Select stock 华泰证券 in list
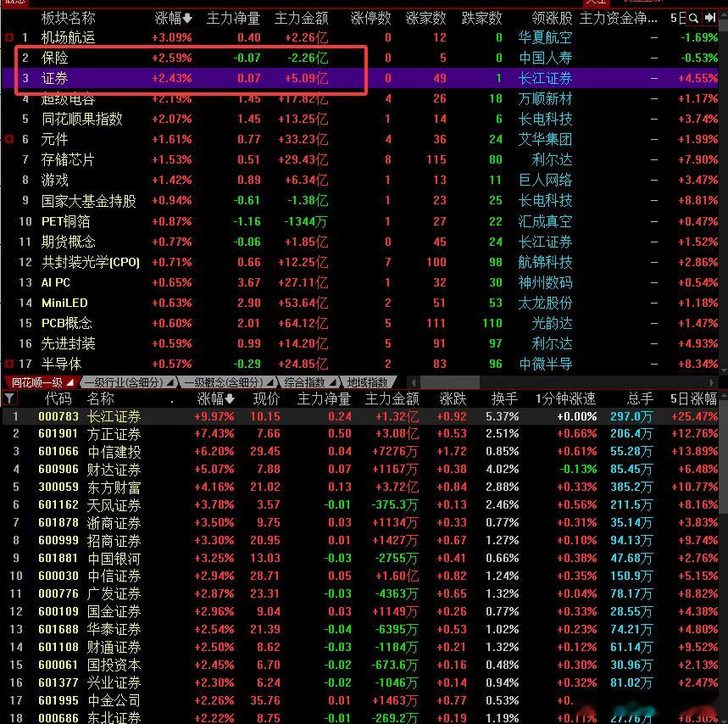The image size is (728, 724). click(x=360, y=629)
